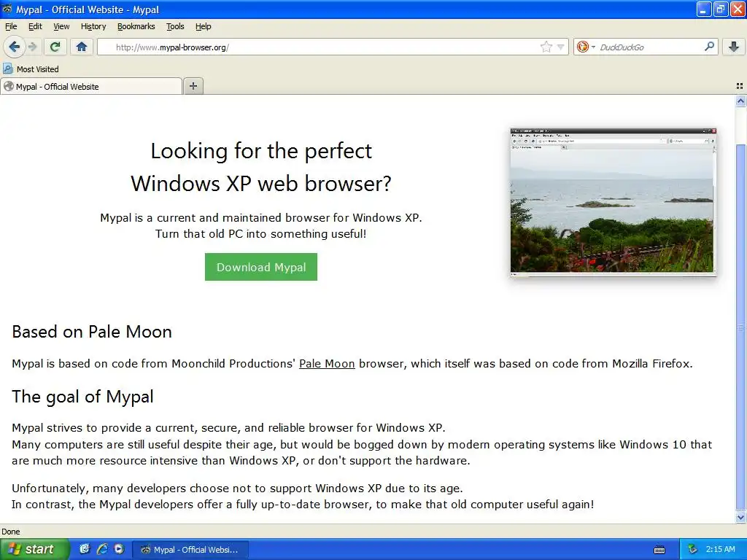Click the Based on Pale Moon heading
The height and width of the screenshot is (560, 747).
point(92,332)
